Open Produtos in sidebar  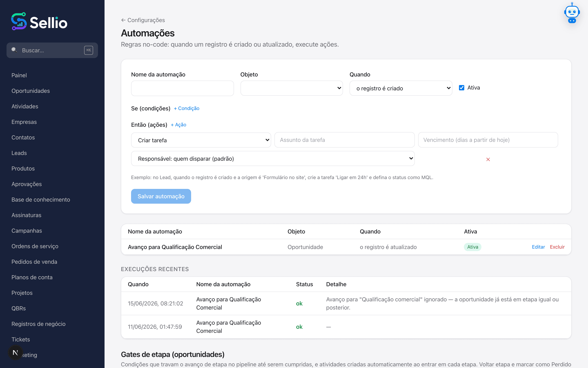pyautogui.click(x=23, y=168)
